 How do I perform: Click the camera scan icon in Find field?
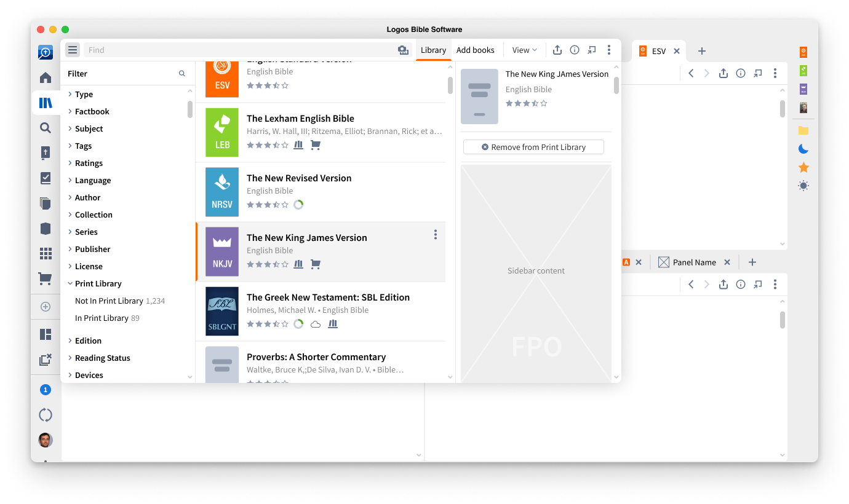click(x=403, y=50)
